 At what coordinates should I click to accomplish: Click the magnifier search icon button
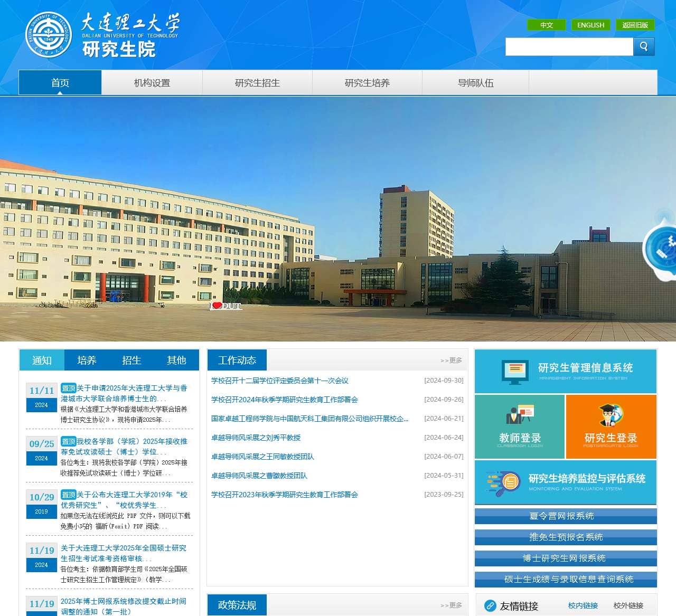tap(644, 46)
